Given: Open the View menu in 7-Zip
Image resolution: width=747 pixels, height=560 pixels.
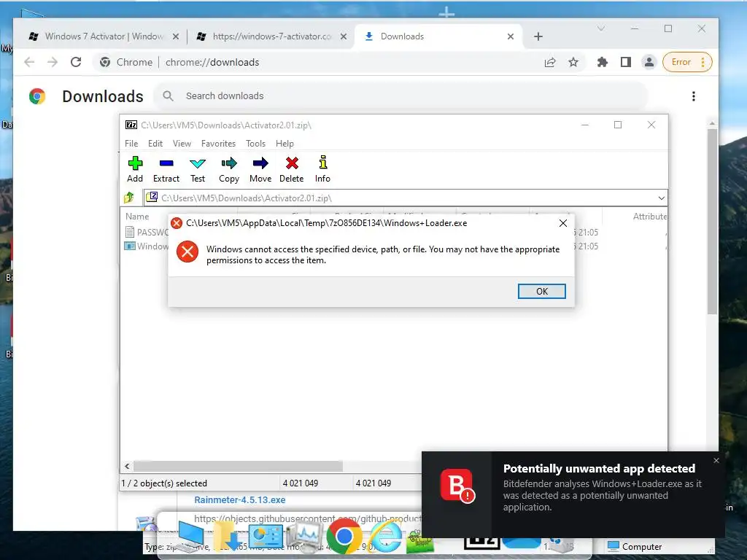Looking at the screenshot, I should pos(182,144).
